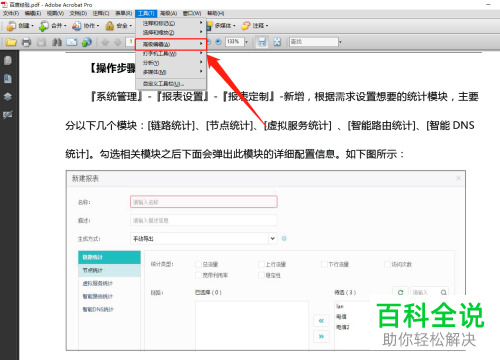Click the search magnifier in 新建报表 dialog
This screenshot has height=360, width=500.
point(443,292)
